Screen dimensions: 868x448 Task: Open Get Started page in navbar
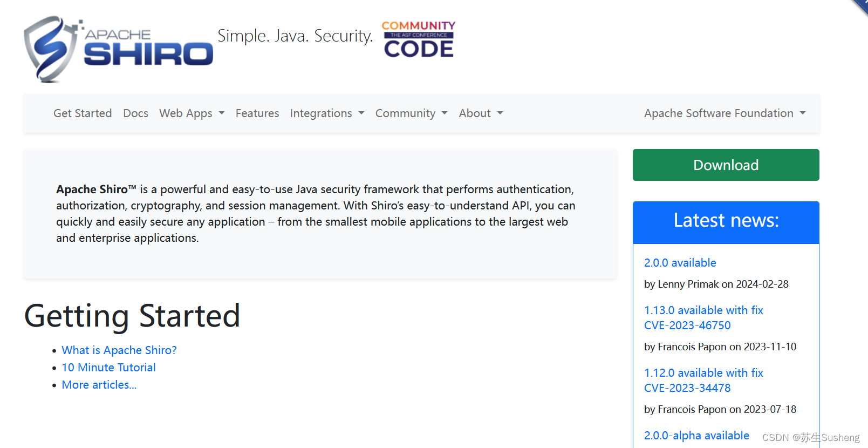point(83,113)
